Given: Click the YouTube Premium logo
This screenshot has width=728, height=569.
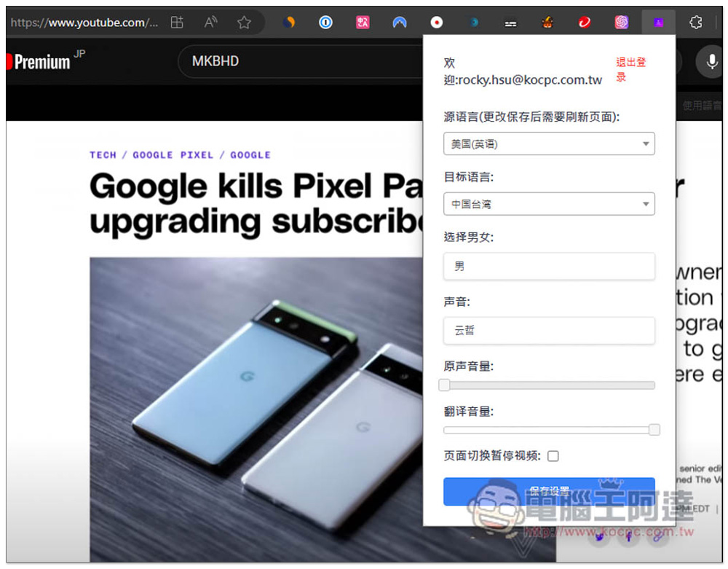Looking at the screenshot, I should pos(39,61).
